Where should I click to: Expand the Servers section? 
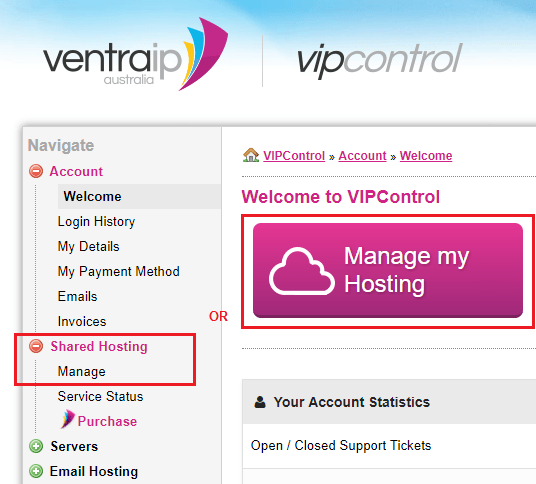36,446
